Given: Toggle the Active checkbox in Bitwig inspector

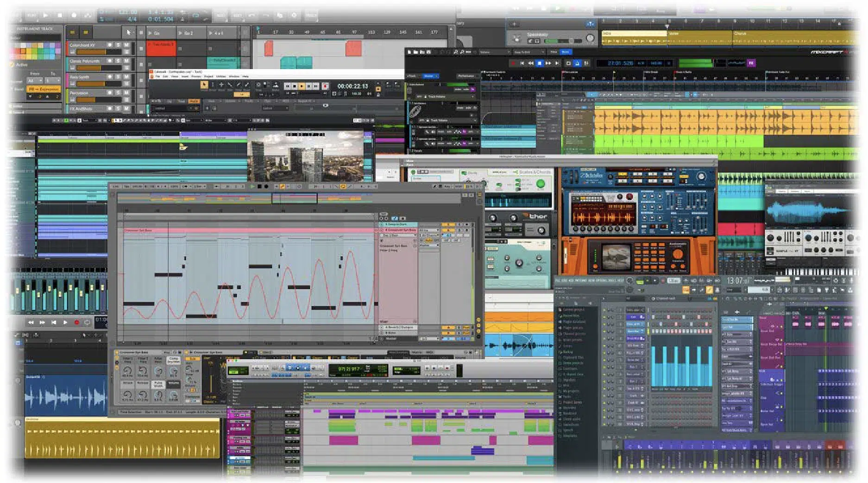Looking at the screenshot, I should click(13, 64).
